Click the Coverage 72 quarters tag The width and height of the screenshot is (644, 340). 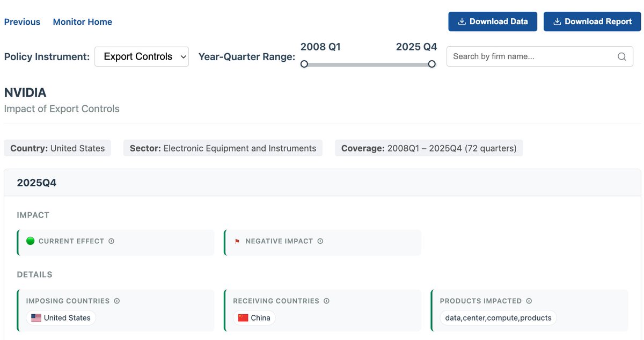point(429,148)
